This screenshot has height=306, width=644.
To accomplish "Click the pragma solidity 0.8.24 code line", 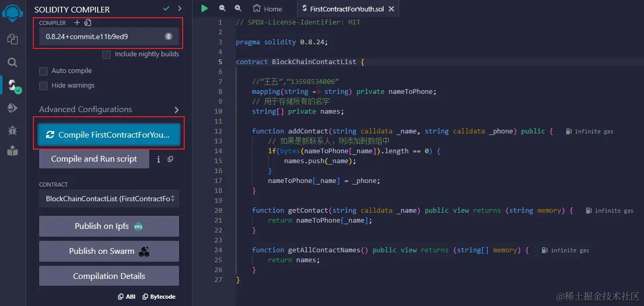I will [x=282, y=42].
